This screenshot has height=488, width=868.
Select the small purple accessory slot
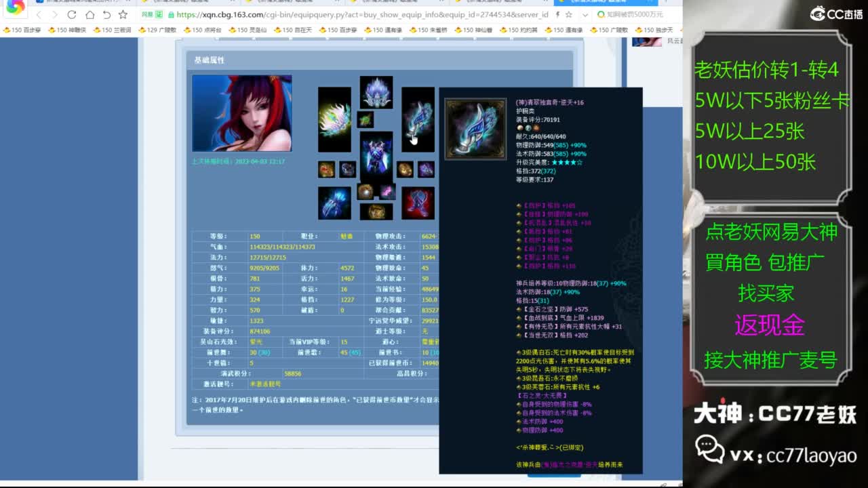click(x=426, y=169)
